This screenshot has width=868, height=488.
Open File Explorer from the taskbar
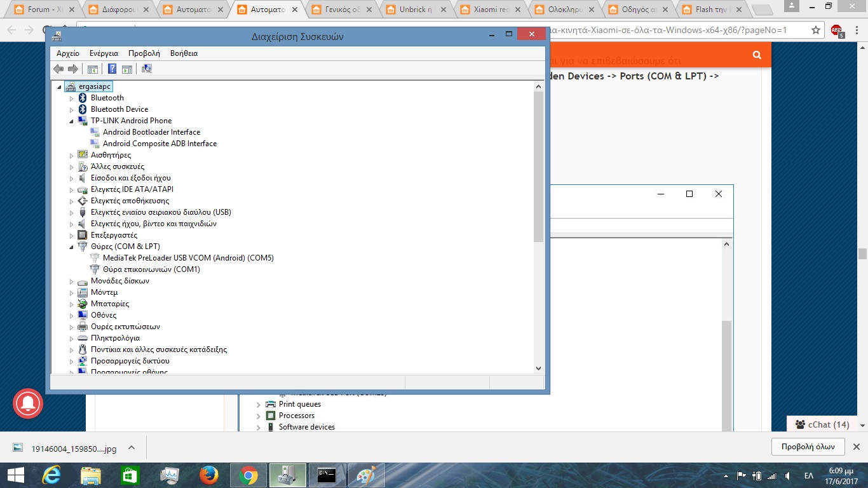[x=91, y=475]
